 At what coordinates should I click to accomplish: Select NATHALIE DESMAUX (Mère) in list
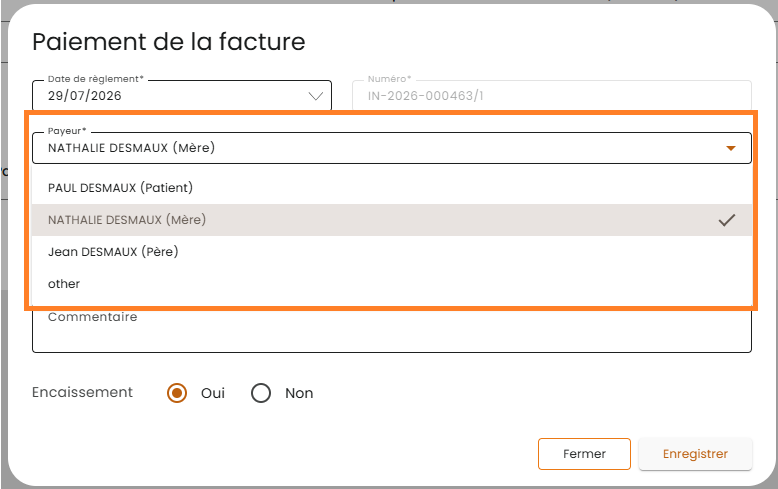coord(392,220)
